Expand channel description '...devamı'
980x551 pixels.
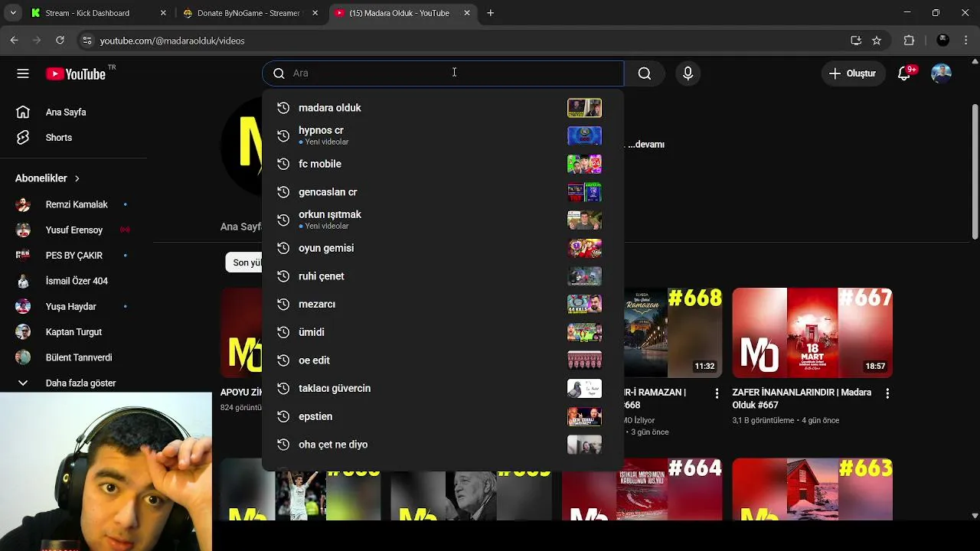click(x=646, y=145)
